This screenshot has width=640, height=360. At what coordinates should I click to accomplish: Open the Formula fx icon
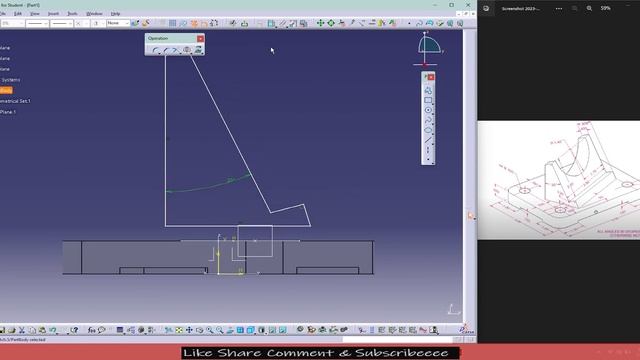(91, 330)
